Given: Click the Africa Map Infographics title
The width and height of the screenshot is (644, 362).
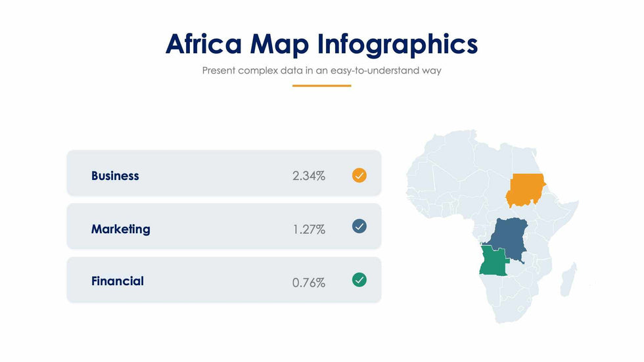Looking at the screenshot, I should 321,44.
